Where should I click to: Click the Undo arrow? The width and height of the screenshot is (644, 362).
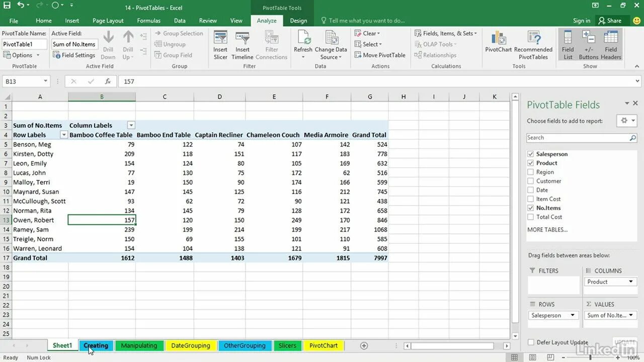tap(21, 6)
